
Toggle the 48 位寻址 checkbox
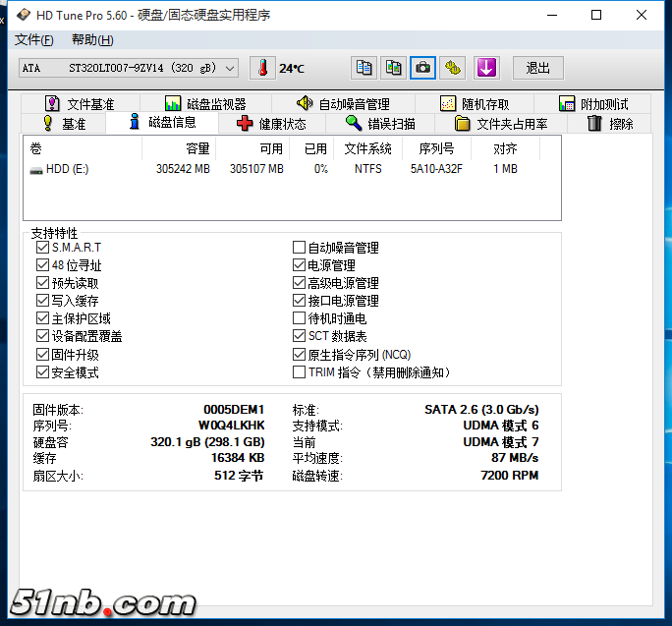42,265
